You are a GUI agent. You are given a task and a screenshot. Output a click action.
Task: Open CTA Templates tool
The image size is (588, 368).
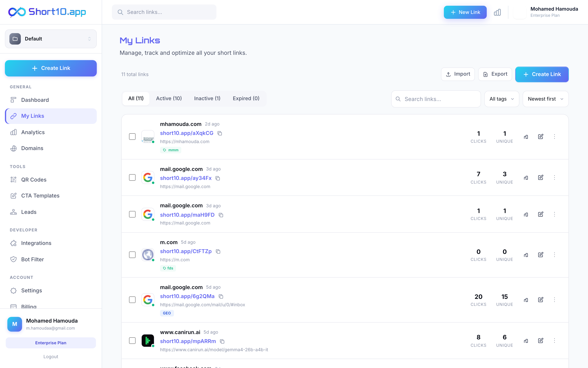tap(51, 196)
